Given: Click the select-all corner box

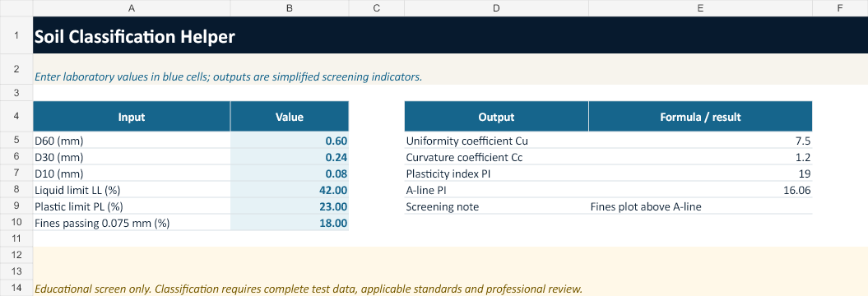Looking at the screenshot, I should [x=16, y=7].
